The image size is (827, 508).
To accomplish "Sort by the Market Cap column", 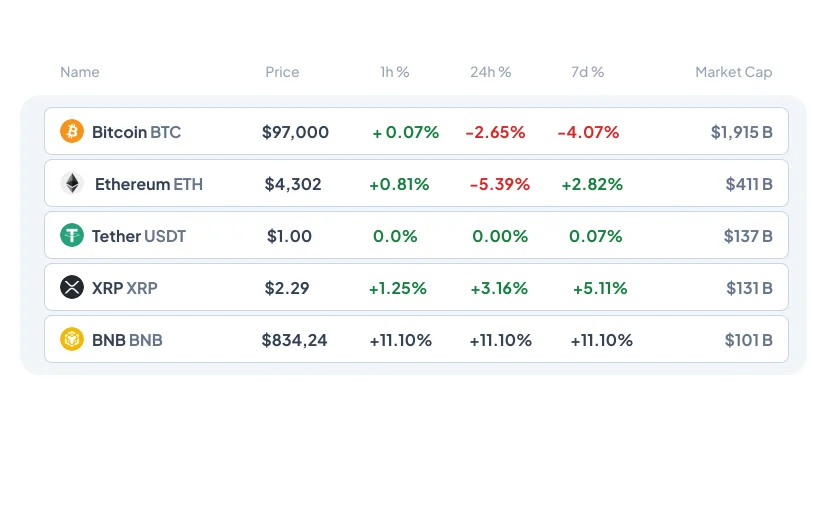I will [x=733, y=72].
